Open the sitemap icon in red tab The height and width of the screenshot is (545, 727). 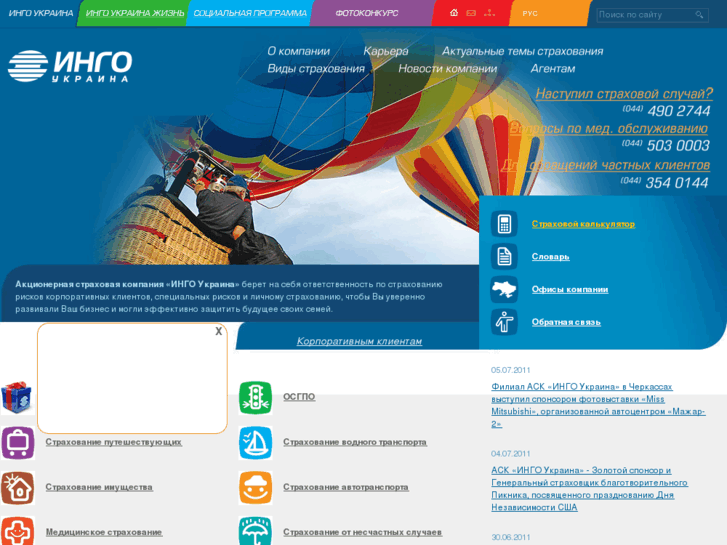tap(489, 13)
